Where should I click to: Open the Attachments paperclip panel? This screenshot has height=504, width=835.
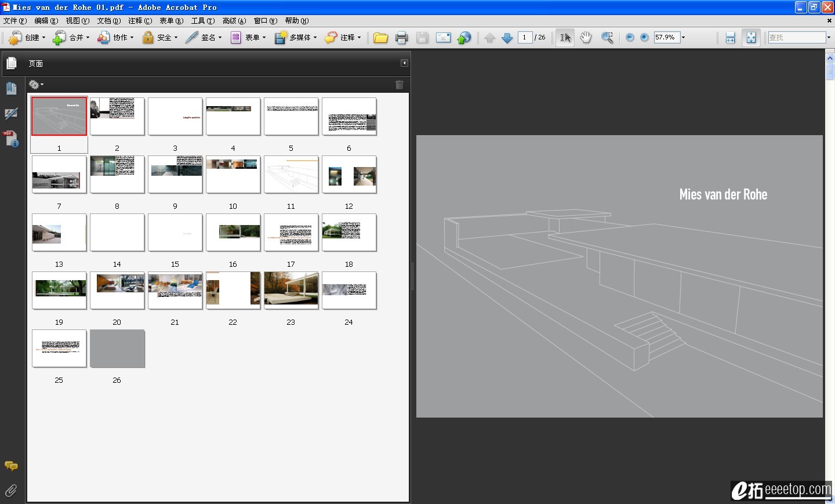[11, 491]
